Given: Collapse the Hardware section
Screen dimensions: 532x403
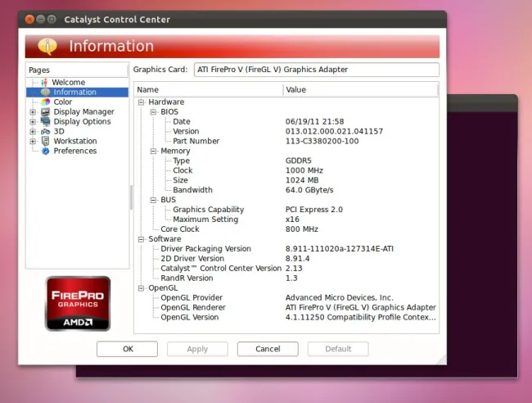Looking at the screenshot, I should tap(141, 102).
